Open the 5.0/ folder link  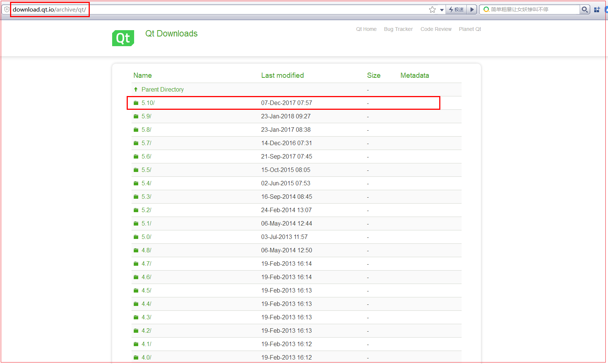click(x=146, y=237)
